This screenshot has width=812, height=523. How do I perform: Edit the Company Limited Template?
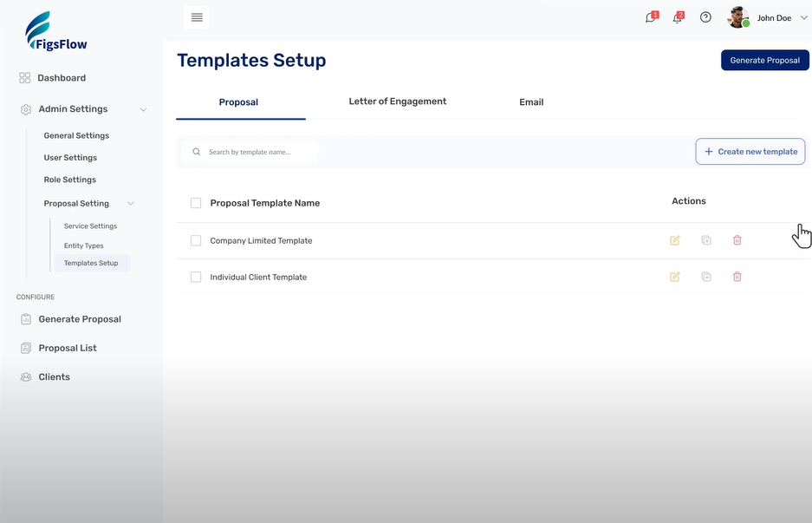(674, 240)
